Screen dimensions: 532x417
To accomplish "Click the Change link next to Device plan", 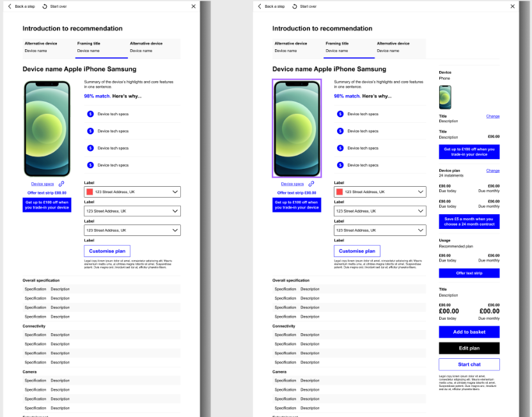I will (492, 171).
